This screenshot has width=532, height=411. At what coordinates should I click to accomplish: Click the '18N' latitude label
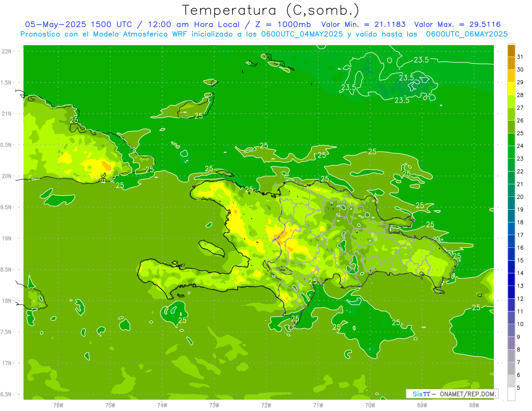[x=7, y=301]
